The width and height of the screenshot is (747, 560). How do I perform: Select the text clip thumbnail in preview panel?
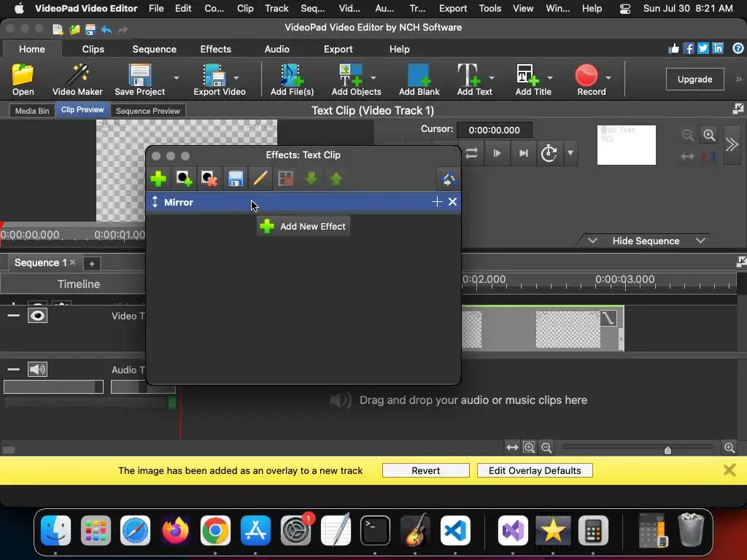626,145
